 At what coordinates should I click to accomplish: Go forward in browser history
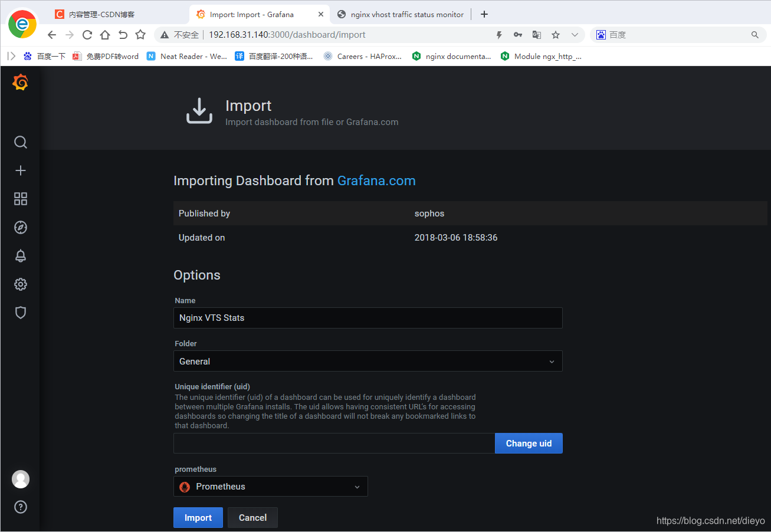[x=70, y=35]
